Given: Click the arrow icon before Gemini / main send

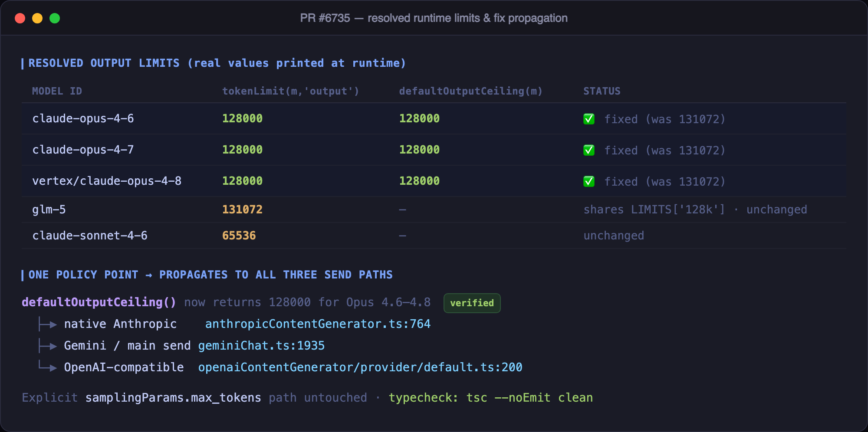Looking at the screenshot, I should click(47, 345).
